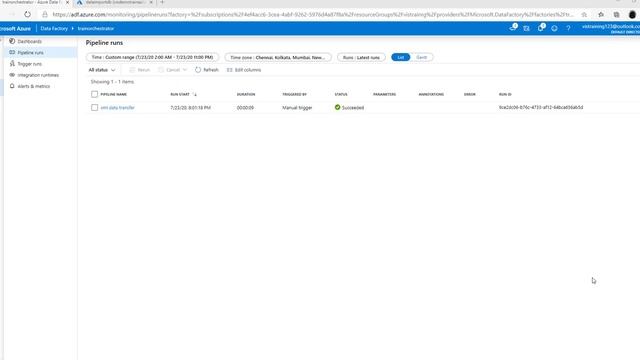Screen dimensions: 640x360
Task: Click the Error column header
Action: (x=469, y=94)
